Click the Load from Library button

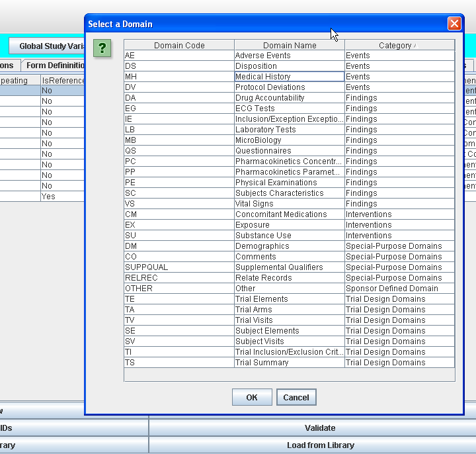click(x=320, y=445)
